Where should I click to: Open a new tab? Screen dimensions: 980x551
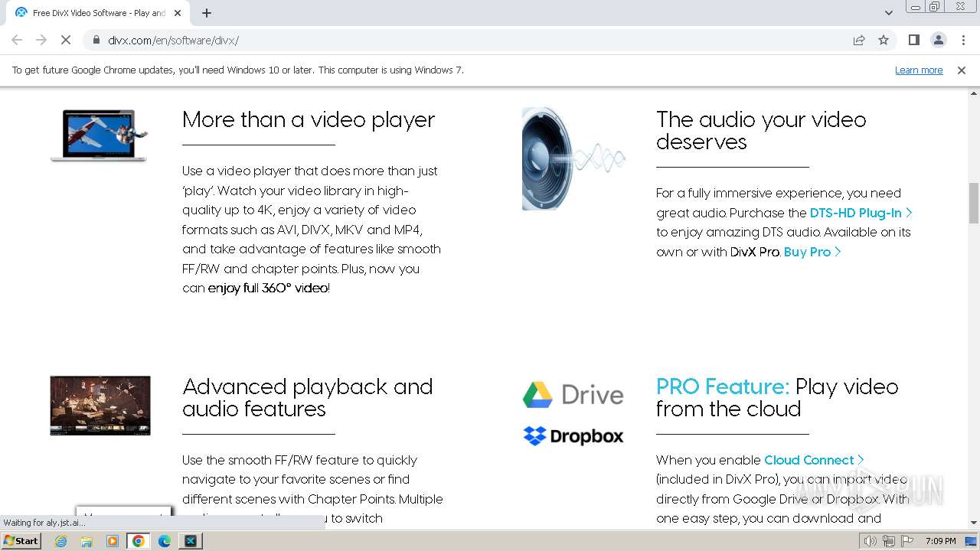pyautogui.click(x=207, y=13)
